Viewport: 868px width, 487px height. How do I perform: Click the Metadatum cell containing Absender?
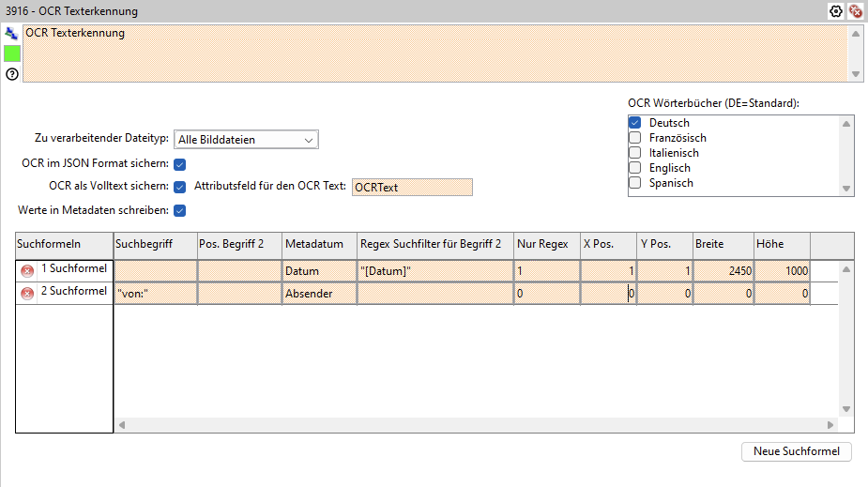point(319,294)
